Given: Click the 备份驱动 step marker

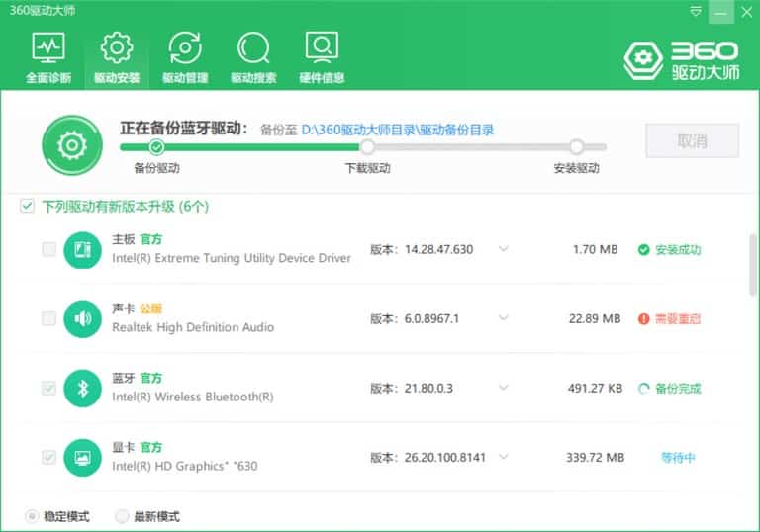Looking at the screenshot, I should [156, 146].
